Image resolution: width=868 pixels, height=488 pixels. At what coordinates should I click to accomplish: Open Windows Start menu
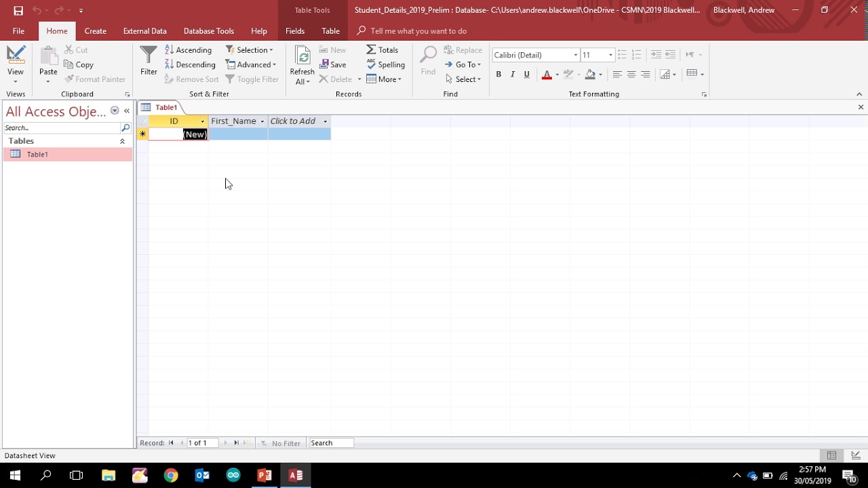(x=15, y=475)
